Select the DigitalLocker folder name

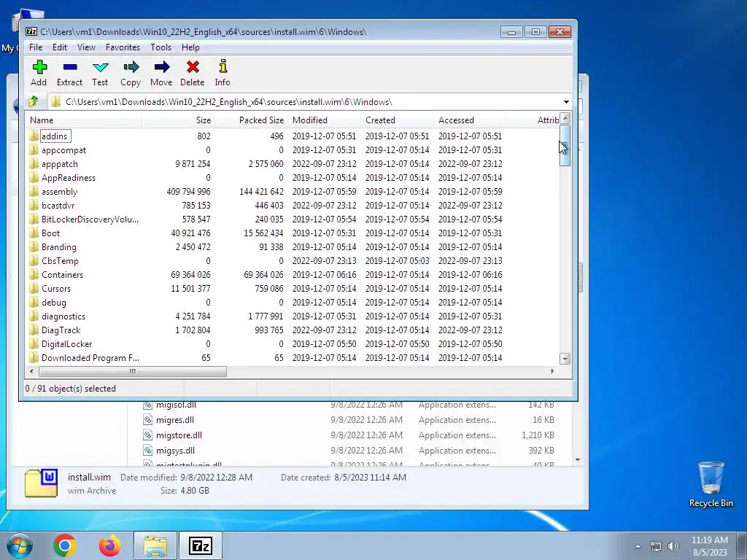[66, 344]
